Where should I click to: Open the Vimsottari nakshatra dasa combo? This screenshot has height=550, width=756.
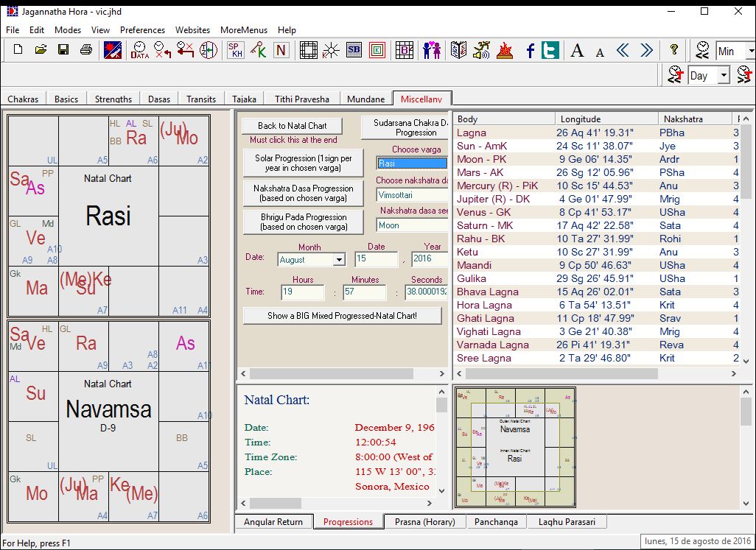coord(413,195)
